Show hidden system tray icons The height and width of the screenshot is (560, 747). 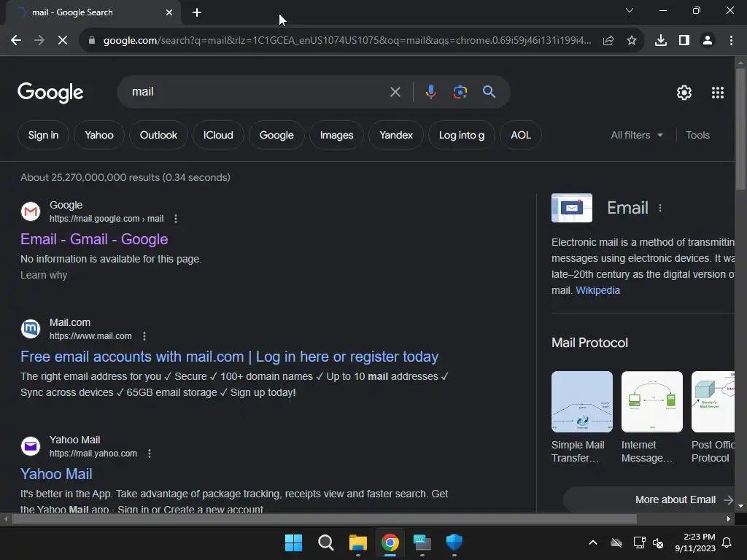point(593,542)
